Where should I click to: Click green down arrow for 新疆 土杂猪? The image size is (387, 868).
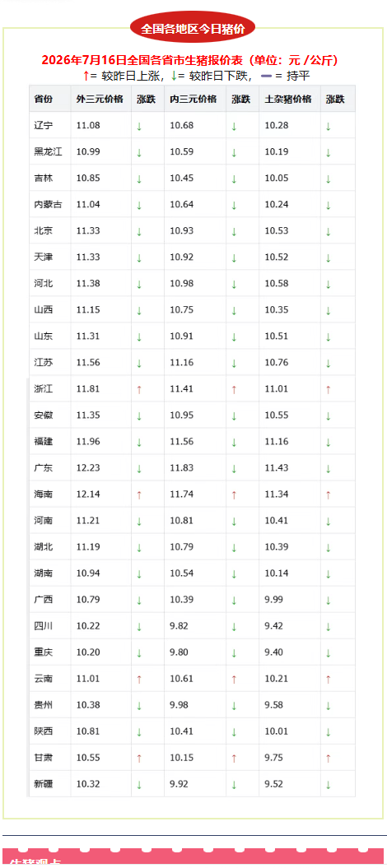[x=328, y=784]
